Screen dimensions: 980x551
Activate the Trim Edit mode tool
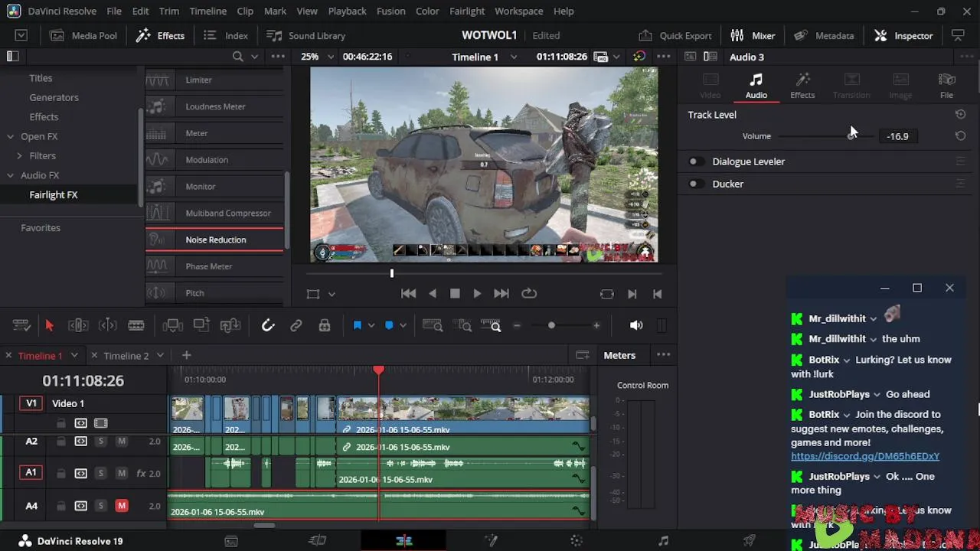pyautogui.click(x=78, y=325)
